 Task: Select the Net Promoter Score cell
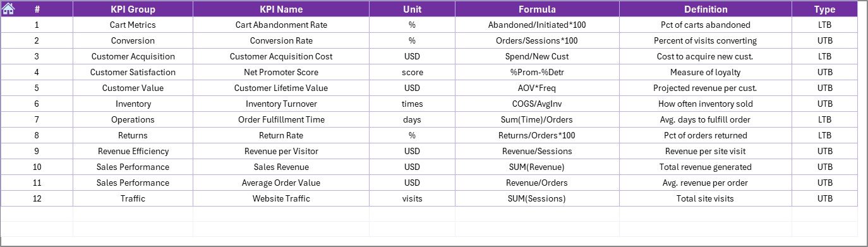281,72
